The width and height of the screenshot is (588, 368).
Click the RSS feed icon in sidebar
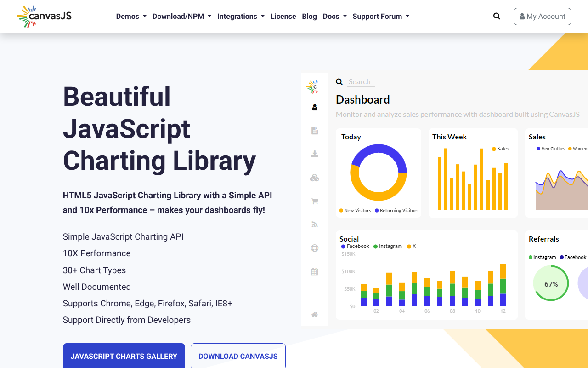315,225
